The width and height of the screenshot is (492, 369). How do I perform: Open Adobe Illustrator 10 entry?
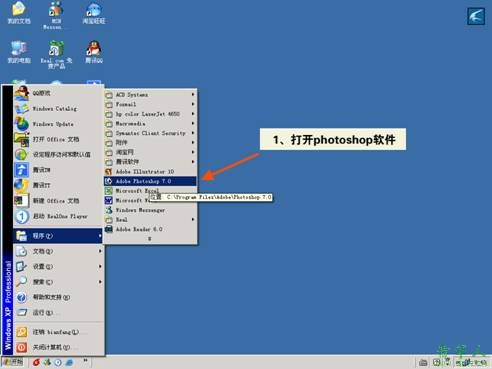(x=150, y=171)
